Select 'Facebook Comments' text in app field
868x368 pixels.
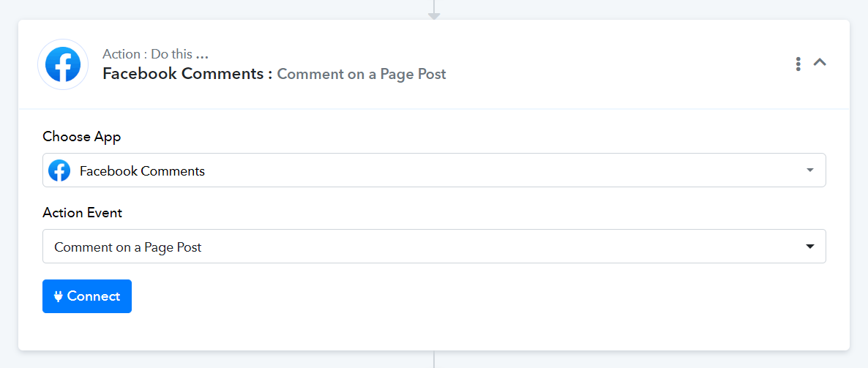(x=142, y=171)
